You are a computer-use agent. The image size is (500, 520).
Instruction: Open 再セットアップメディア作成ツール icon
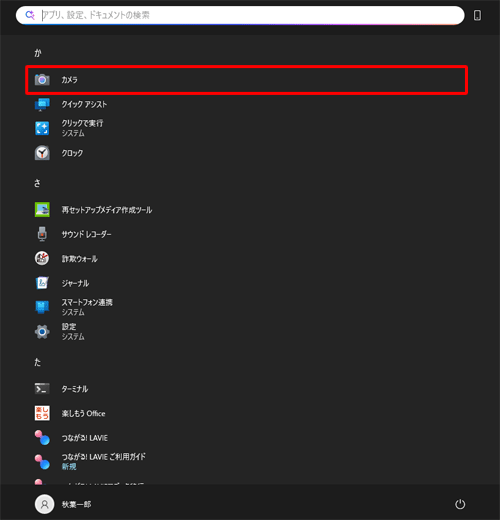42,210
